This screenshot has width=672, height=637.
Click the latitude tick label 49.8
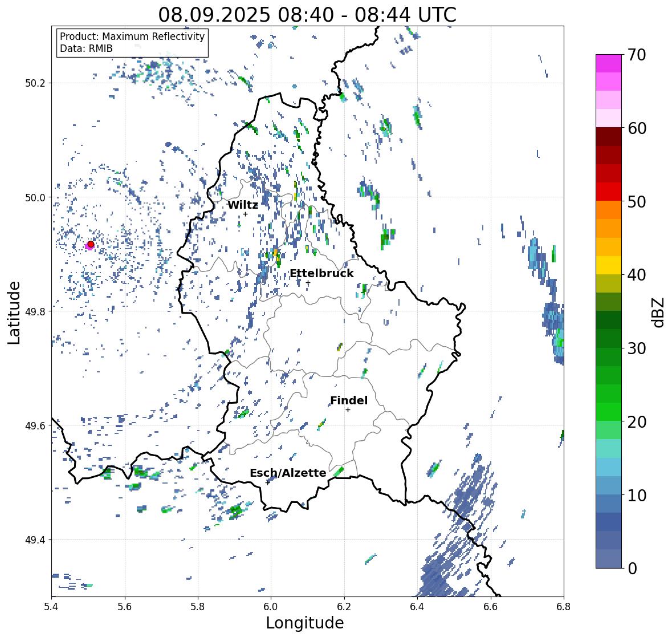tap(35, 311)
